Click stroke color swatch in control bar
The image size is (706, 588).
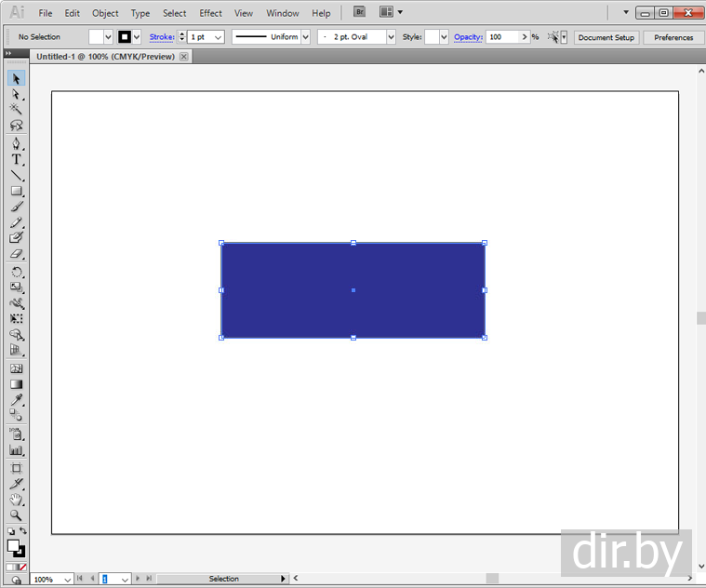click(125, 37)
